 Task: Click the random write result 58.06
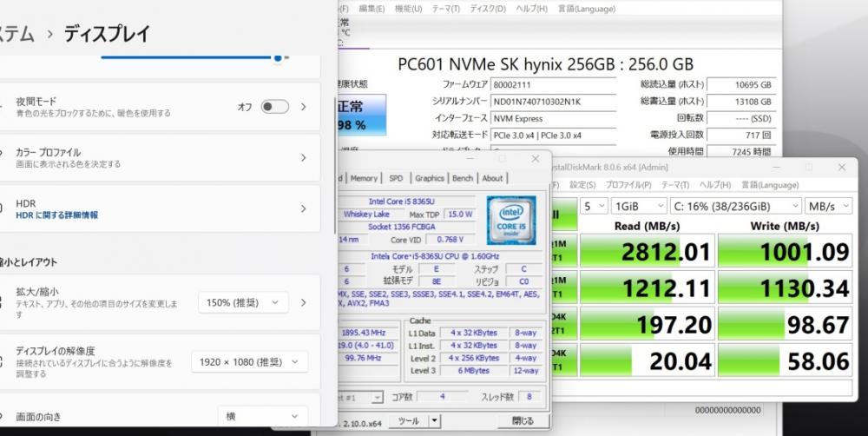pos(785,360)
